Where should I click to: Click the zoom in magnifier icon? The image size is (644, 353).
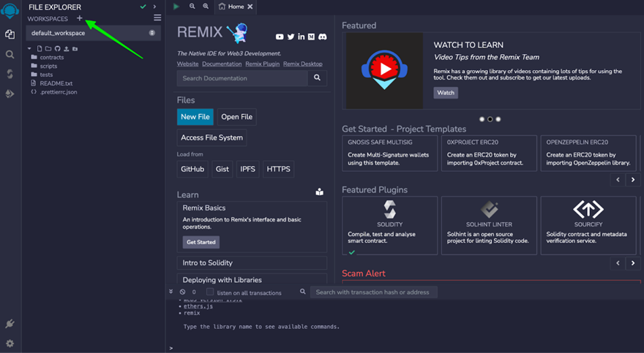coord(206,6)
